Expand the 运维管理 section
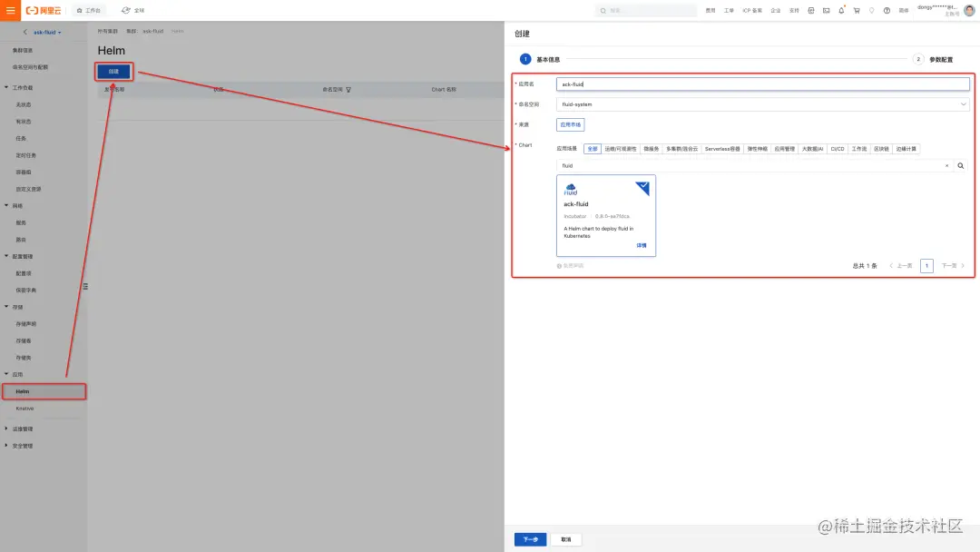 pyautogui.click(x=6, y=429)
